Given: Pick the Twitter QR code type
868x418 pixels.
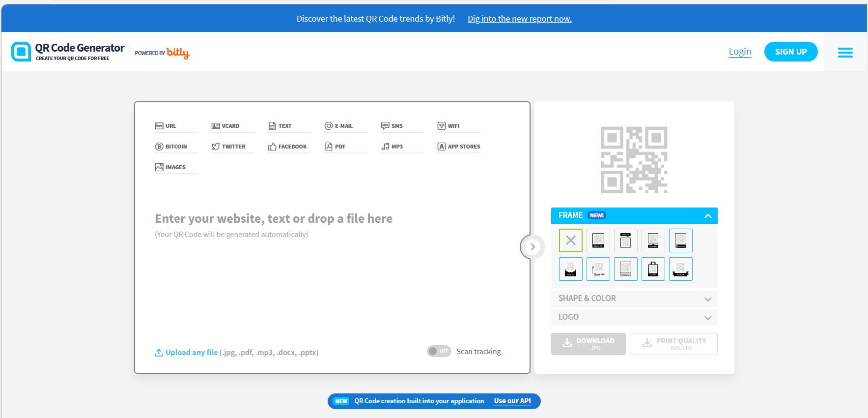Looking at the screenshot, I should coord(228,147).
